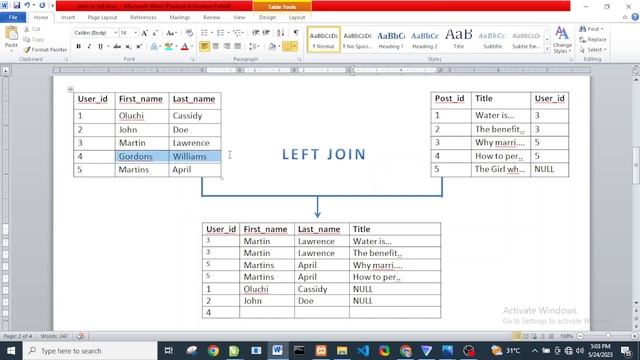Open the font size dropdown

tap(136, 33)
